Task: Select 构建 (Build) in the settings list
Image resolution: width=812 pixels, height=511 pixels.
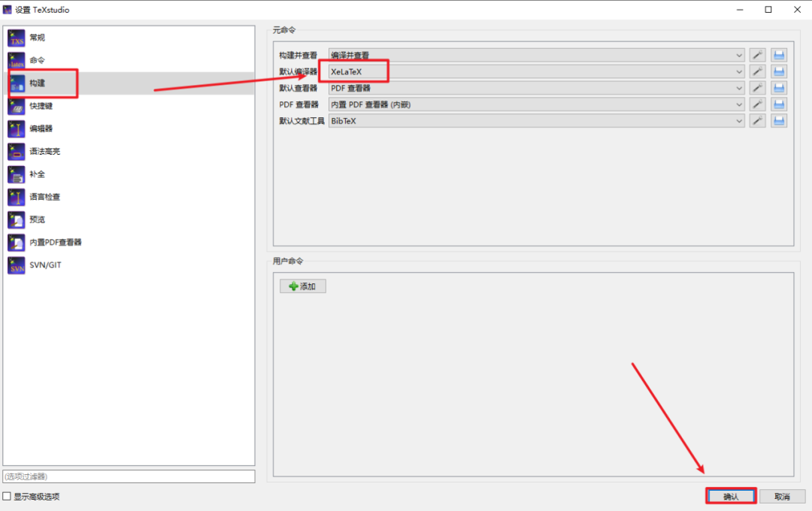Action: [37, 83]
